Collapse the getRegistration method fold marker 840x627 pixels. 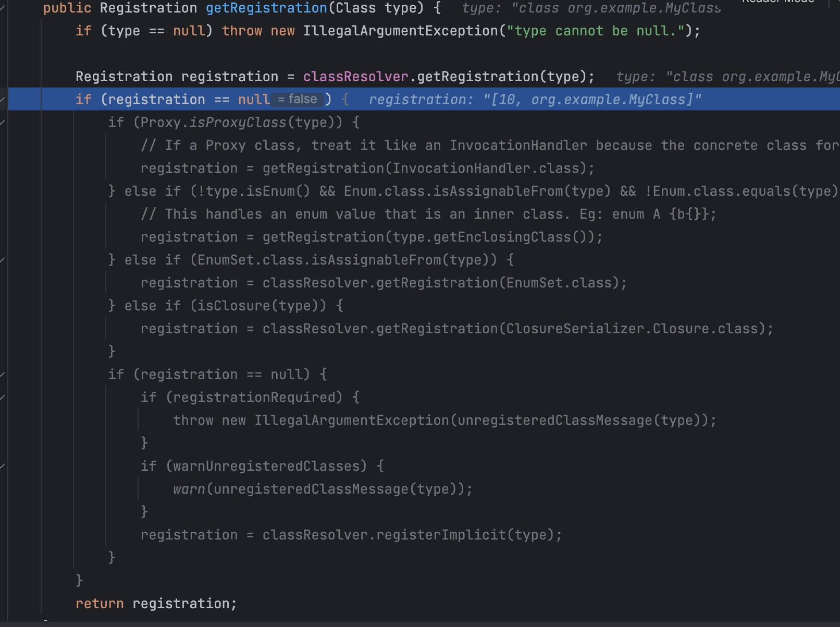3,8
